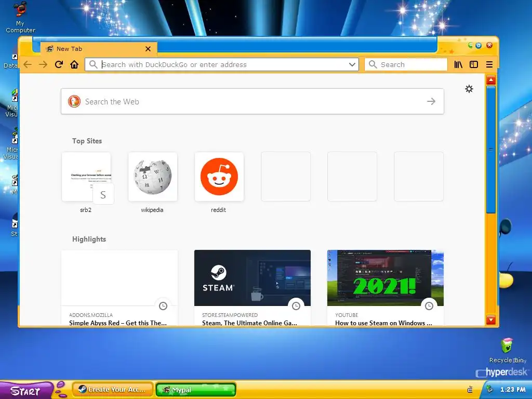Click history clock on addons.mozilla card
Image resolution: width=532 pixels, height=399 pixels.
[163, 306]
